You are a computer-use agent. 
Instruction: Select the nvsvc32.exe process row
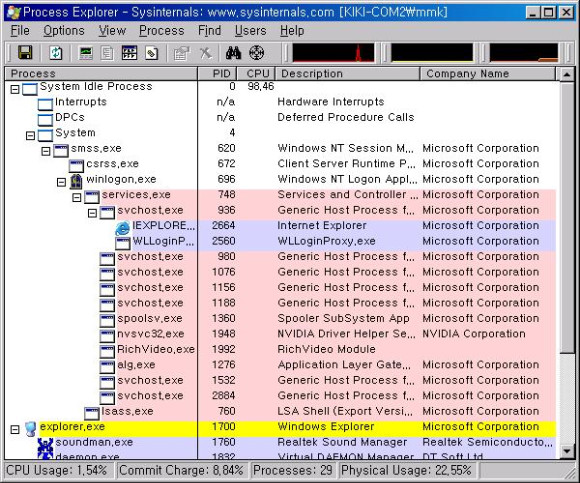coord(280,334)
